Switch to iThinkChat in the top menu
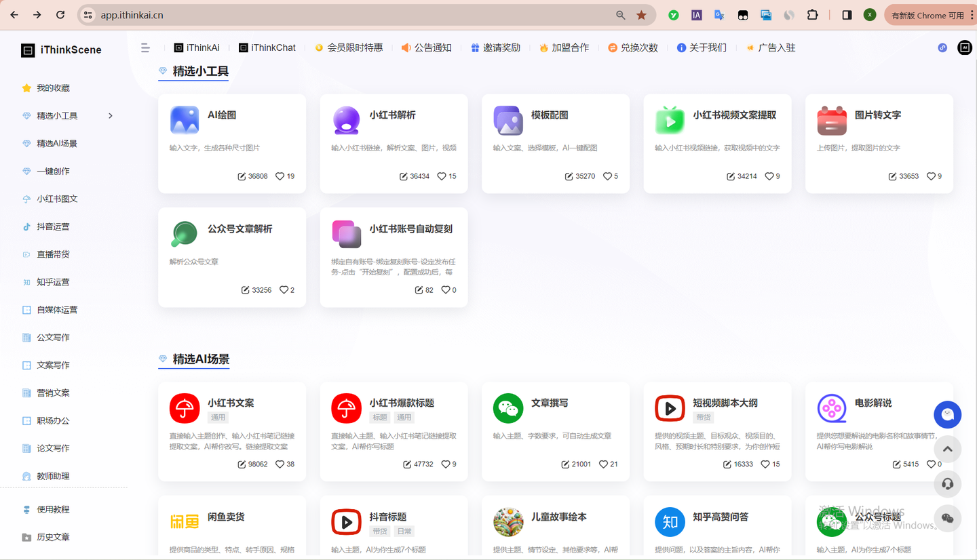 click(267, 47)
